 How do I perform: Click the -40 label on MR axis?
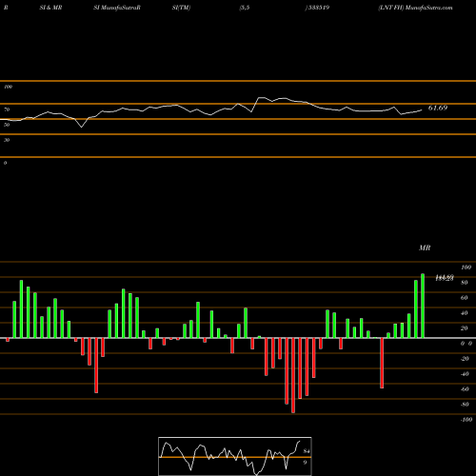coord(465,374)
